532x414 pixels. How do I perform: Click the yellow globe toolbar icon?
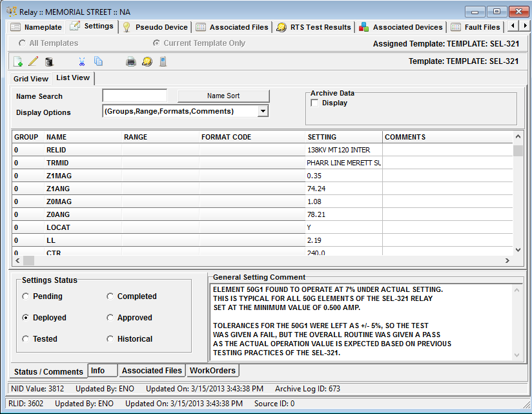coord(147,61)
